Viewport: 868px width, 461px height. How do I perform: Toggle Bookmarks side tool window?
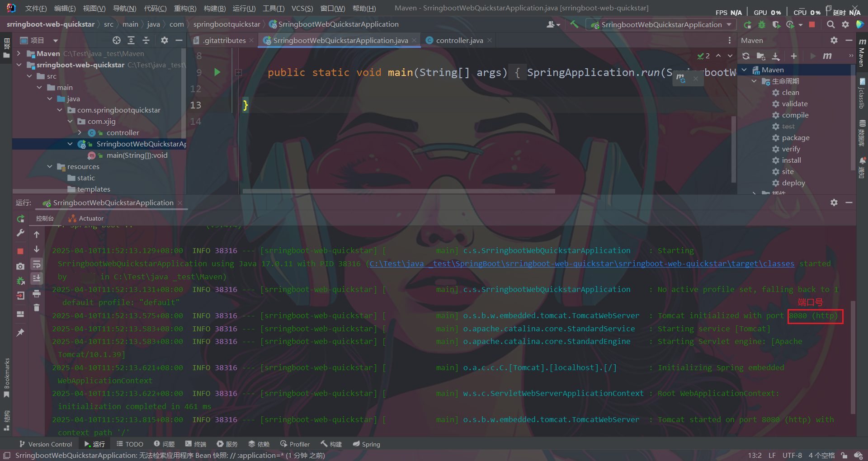[x=6, y=378]
